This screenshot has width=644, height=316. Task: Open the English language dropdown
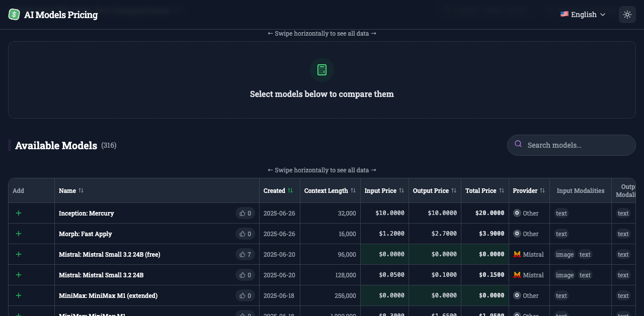(583, 15)
